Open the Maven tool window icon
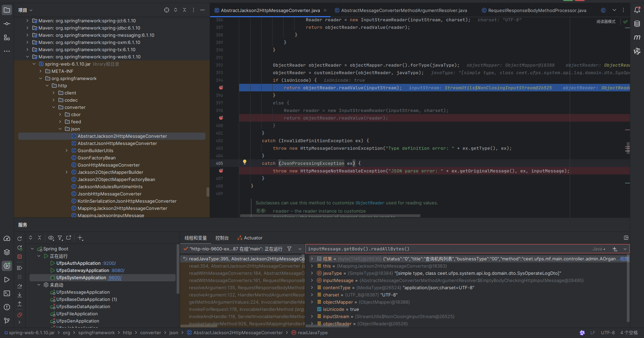644x338 pixels. click(637, 37)
